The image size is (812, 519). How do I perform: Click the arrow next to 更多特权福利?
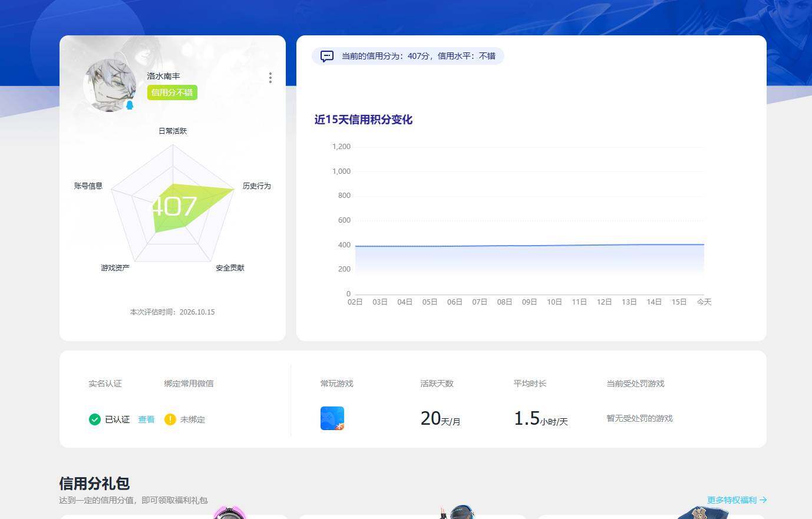point(763,500)
